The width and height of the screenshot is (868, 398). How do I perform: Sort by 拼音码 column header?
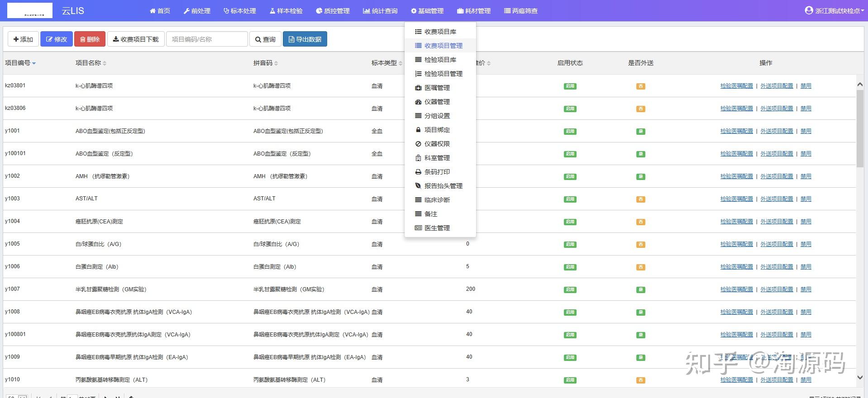[x=266, y=63]
